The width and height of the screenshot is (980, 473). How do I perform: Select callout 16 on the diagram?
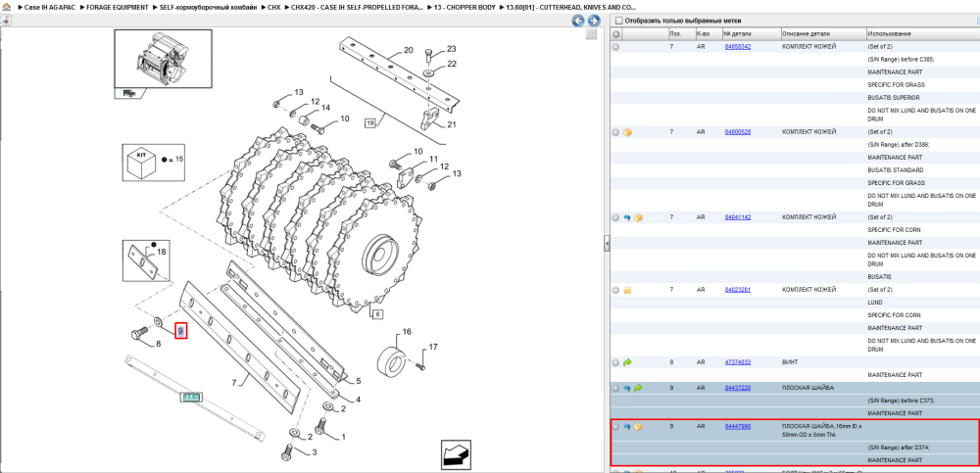[x=407, y=332]
